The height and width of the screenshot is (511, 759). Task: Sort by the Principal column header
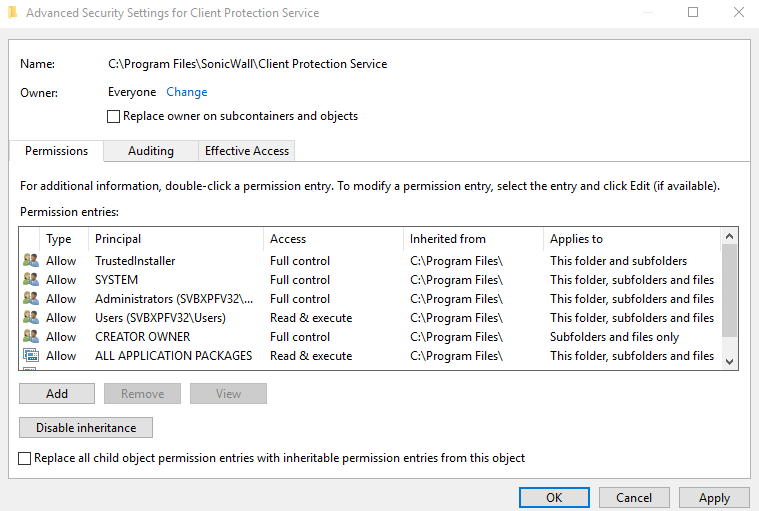click(118, 239)
